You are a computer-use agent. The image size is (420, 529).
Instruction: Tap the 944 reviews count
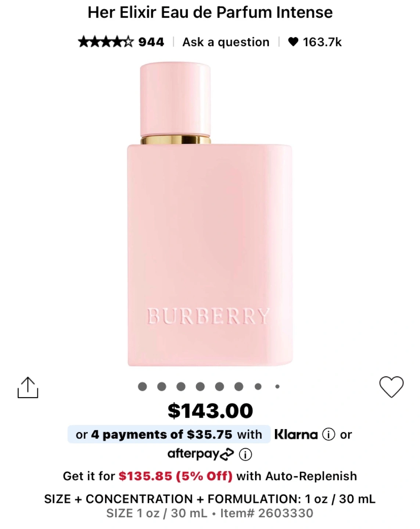pyautogui.click(x=151, y=42)
